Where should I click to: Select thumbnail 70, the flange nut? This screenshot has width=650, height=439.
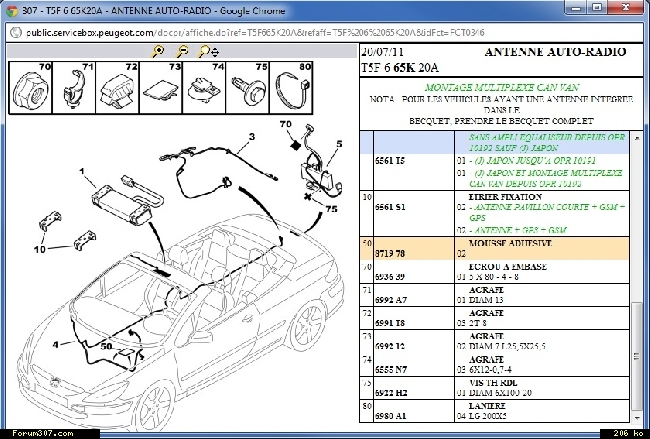coord(30,88)
